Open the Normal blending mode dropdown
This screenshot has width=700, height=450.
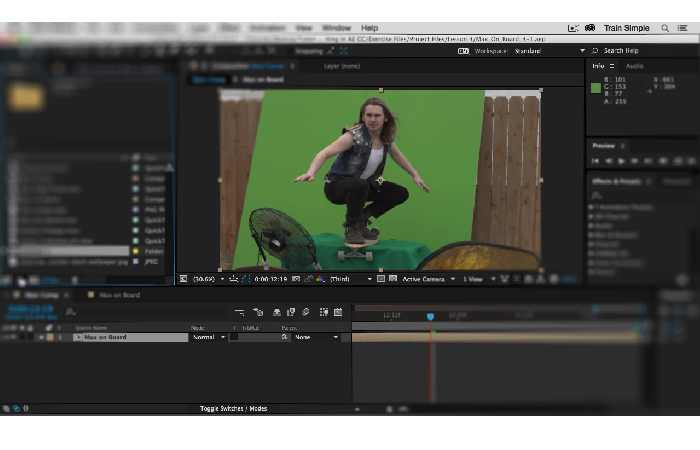(208, 338)
